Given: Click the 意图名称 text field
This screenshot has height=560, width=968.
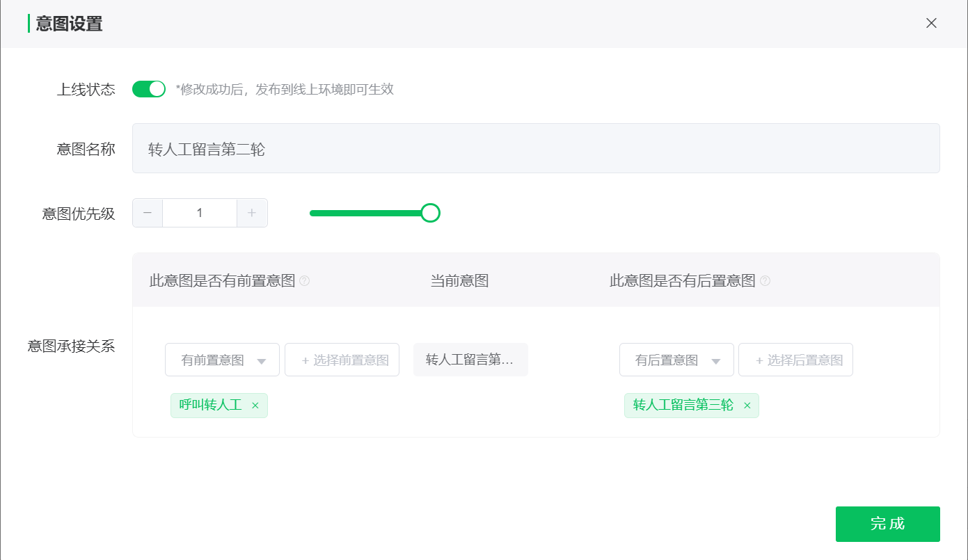Looking at the screenshot, I should coord(535,148).
